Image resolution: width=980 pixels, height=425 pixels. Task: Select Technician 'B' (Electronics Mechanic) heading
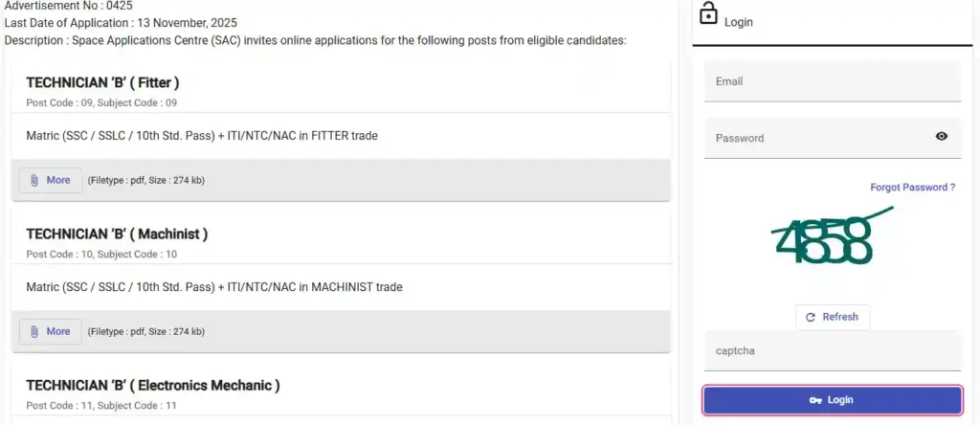click(153, 386)
